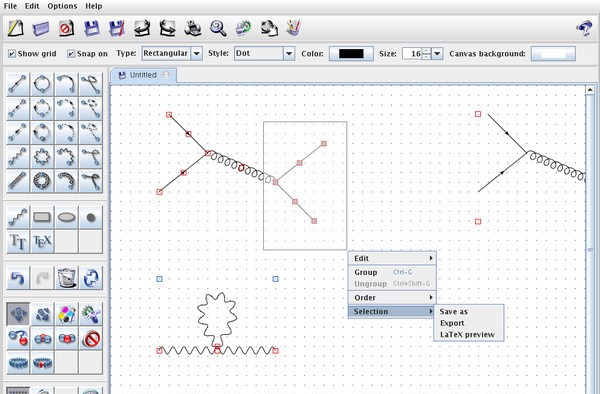Click the Print icon in the toolbar

192,28
